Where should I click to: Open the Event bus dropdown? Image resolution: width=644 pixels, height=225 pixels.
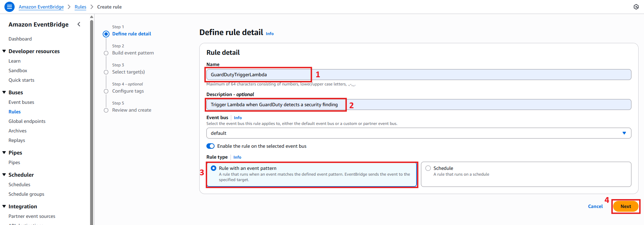click(419, 133)
